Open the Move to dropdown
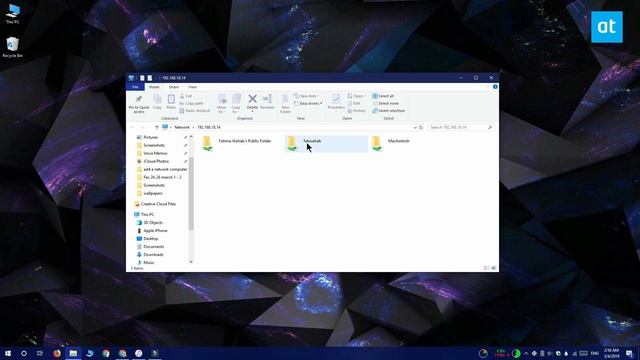Viewport: 640px width, 360px height. [x=222, y=104]
